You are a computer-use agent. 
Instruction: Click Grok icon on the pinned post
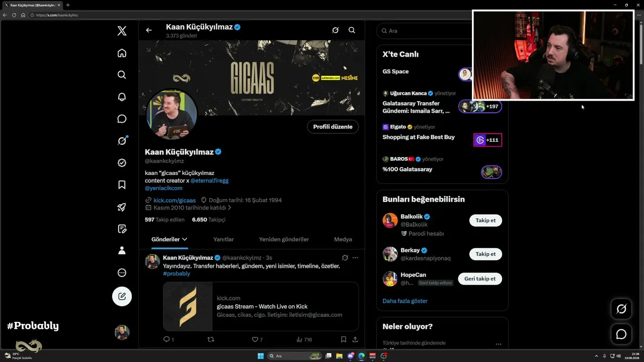[345, 258]
